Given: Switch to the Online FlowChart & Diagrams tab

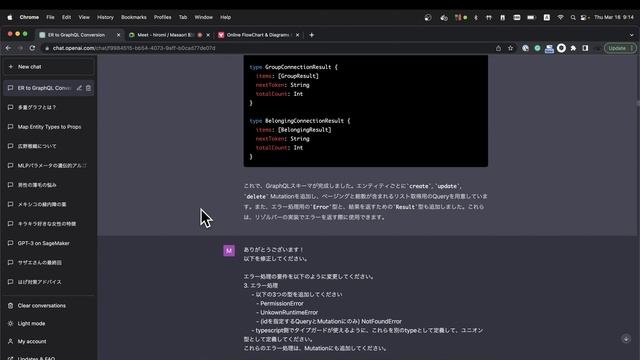Looking at the screenshot, I should click(258, 35).
